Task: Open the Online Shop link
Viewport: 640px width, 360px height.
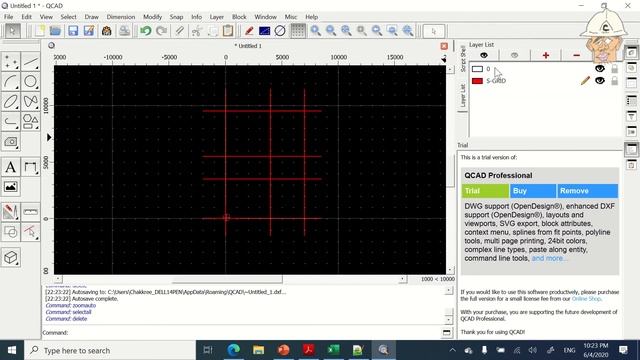Action: coord(586,299)
